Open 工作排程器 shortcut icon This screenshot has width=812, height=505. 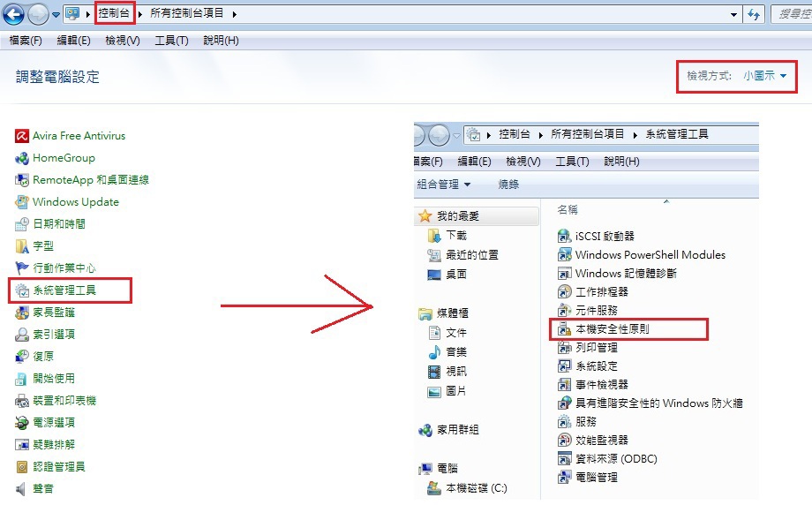564,292
